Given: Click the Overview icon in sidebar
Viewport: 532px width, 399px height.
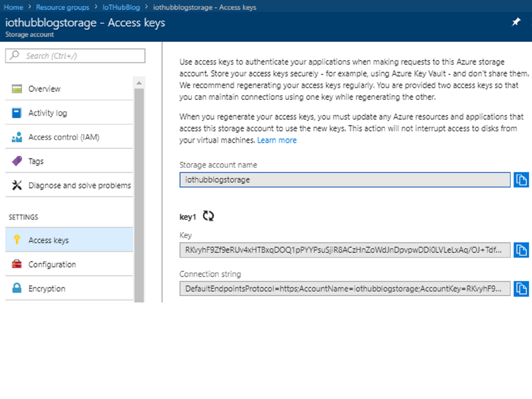Looking at the screenshot, I should tap(17, 89).
